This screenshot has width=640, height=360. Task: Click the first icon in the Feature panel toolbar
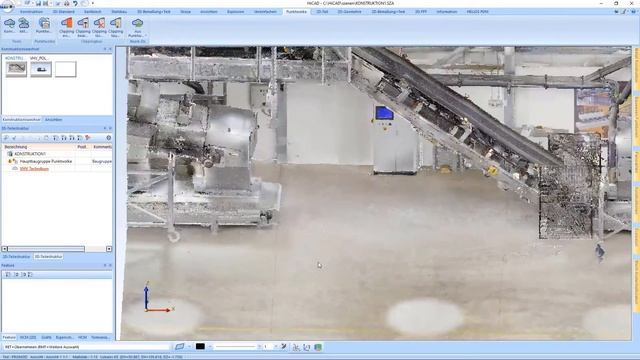coord(8,275)
